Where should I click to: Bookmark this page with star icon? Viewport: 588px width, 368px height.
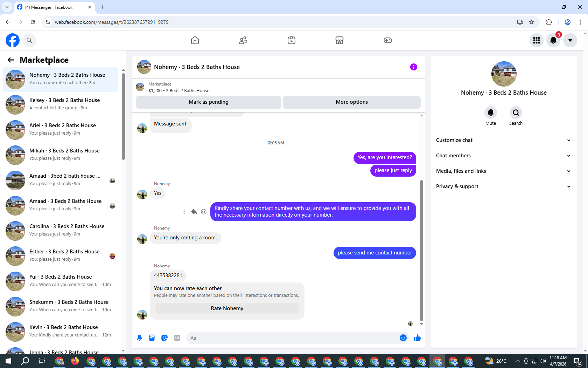click(531, 22)
